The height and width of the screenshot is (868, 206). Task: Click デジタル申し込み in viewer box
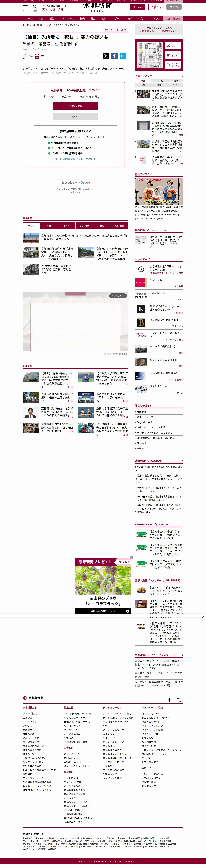coord(173,64)
